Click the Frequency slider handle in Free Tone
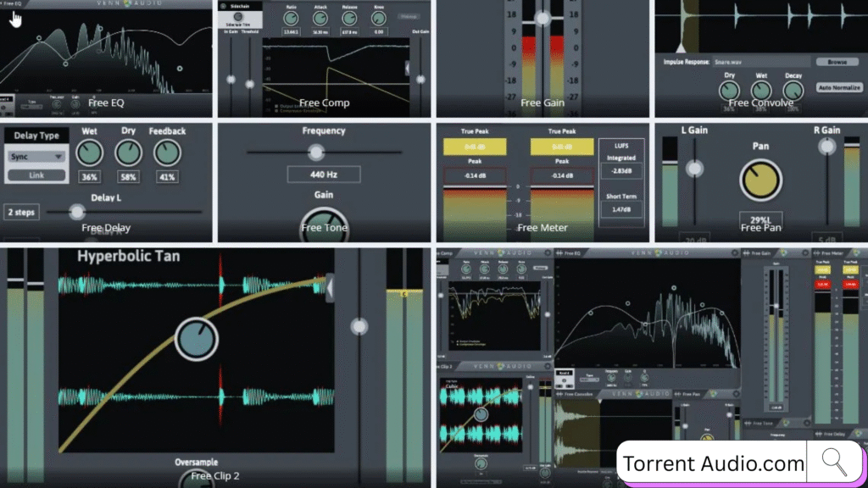The height and width of the screenshot is (488, 868). click(x=316, y=152)
